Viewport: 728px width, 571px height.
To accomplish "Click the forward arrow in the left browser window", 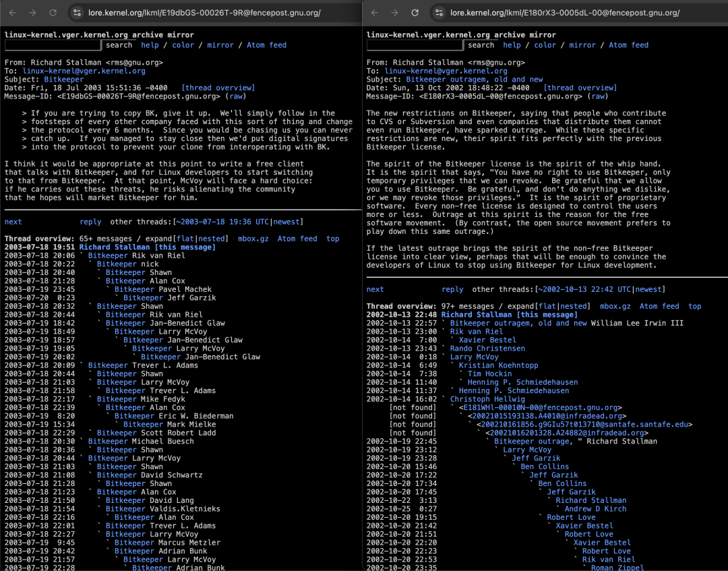I will [32, 13].
